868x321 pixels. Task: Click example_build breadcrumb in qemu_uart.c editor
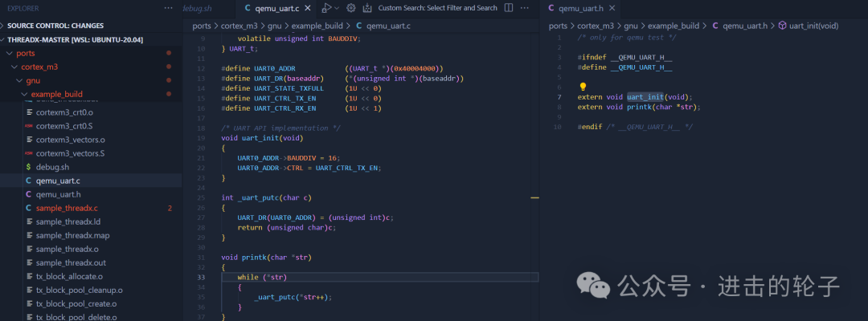[x=317, y=26]
